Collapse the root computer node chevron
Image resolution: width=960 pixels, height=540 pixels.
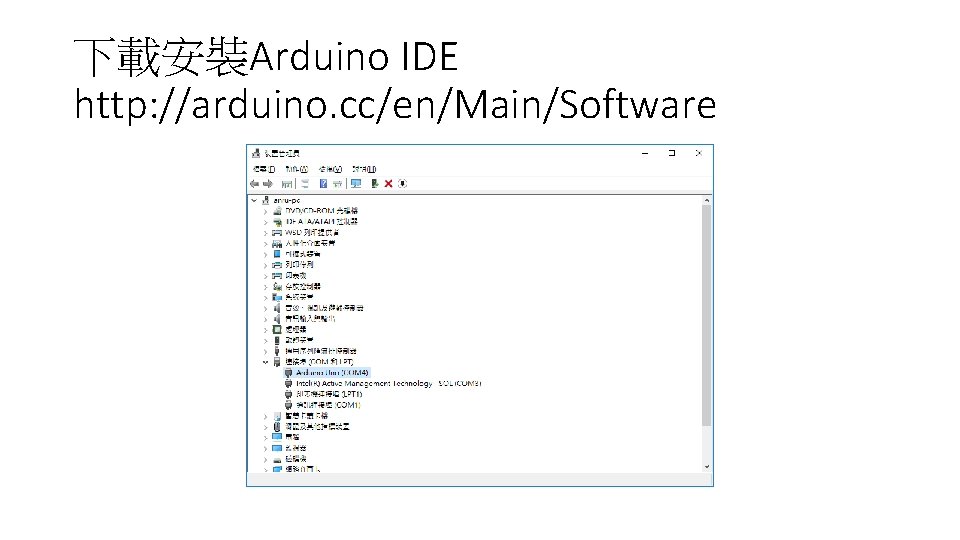pyautogui.click(x=254, y=200)
